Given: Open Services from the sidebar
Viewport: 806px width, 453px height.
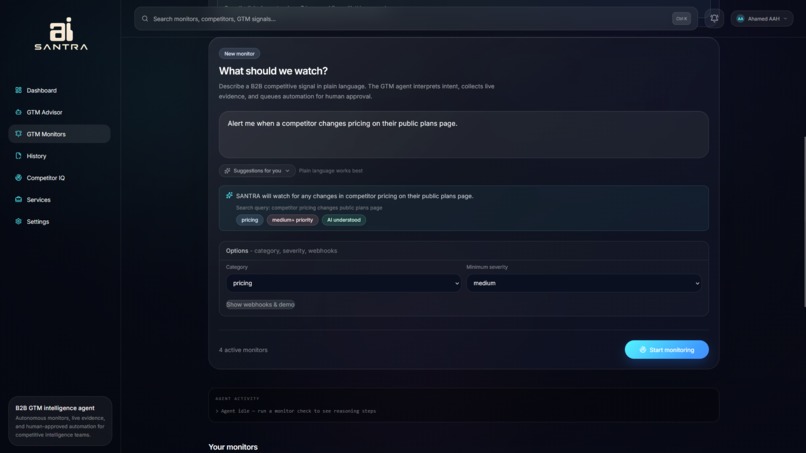Looking at the screenshot, I should [59, 200].
